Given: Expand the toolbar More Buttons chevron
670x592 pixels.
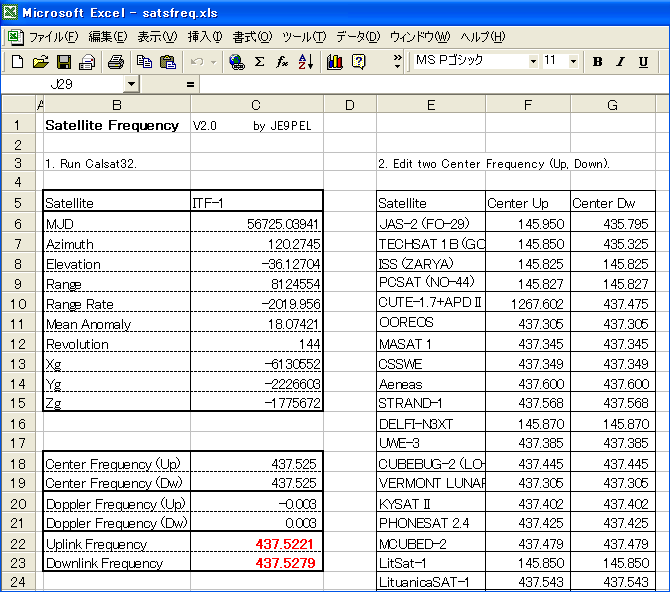Looking at the screenshot, I should 397,62.
